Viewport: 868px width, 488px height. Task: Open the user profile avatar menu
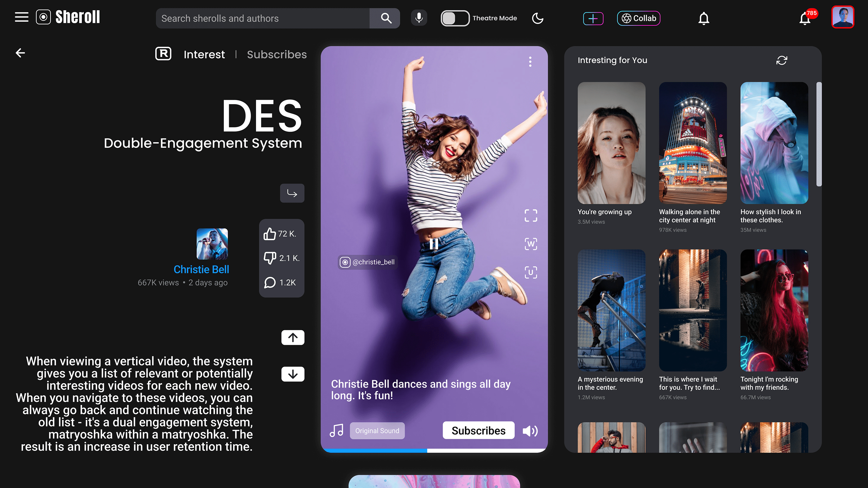pyautogui.click(x=842, y=17)
